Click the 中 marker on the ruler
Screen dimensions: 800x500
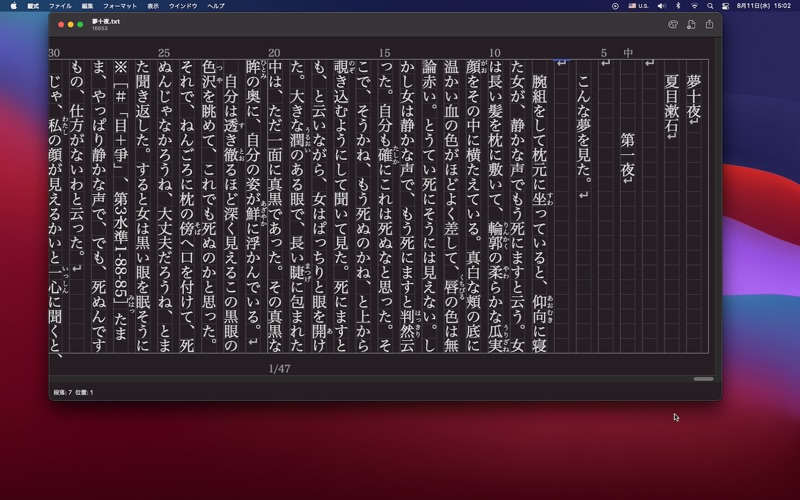[628, 53]
